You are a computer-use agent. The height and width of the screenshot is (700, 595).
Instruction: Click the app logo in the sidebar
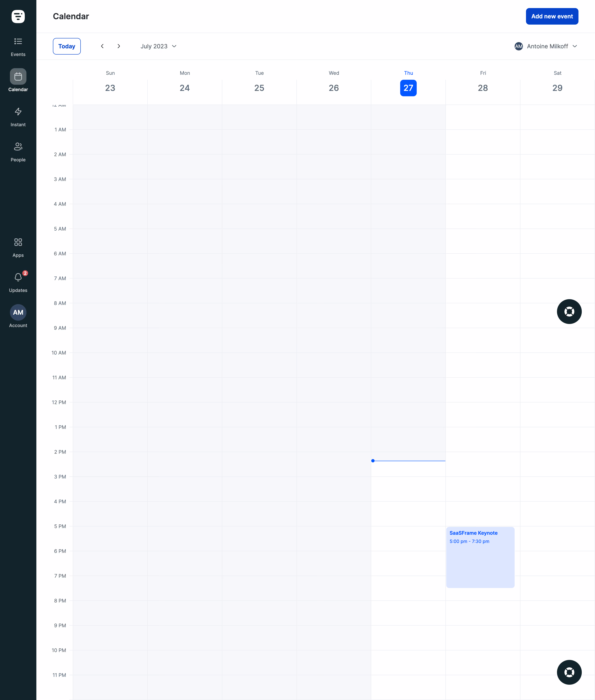pyautogui.click(x=18, y=16)
